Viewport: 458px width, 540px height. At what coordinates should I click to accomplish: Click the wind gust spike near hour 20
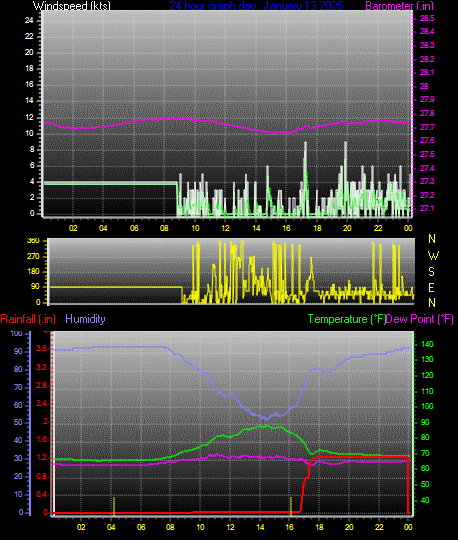pyautogui.click(x=345, y=178)
